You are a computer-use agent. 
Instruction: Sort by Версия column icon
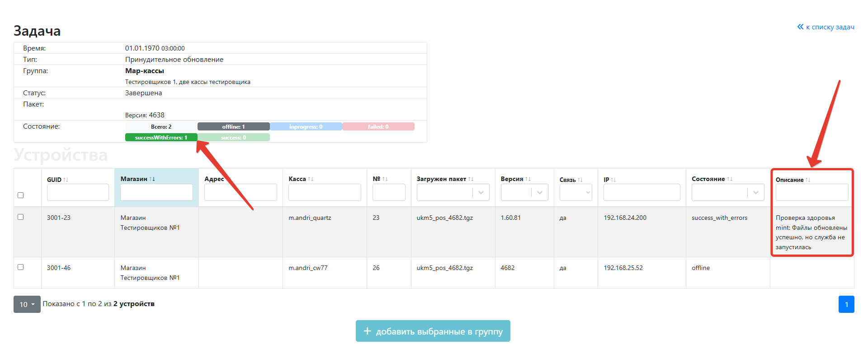tap(528, 179)
